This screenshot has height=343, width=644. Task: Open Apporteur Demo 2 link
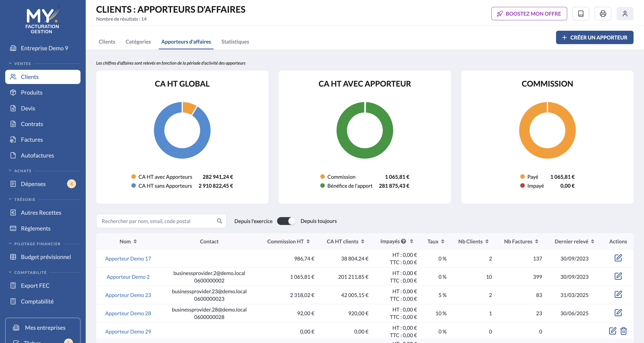click(x=128, y=277)
